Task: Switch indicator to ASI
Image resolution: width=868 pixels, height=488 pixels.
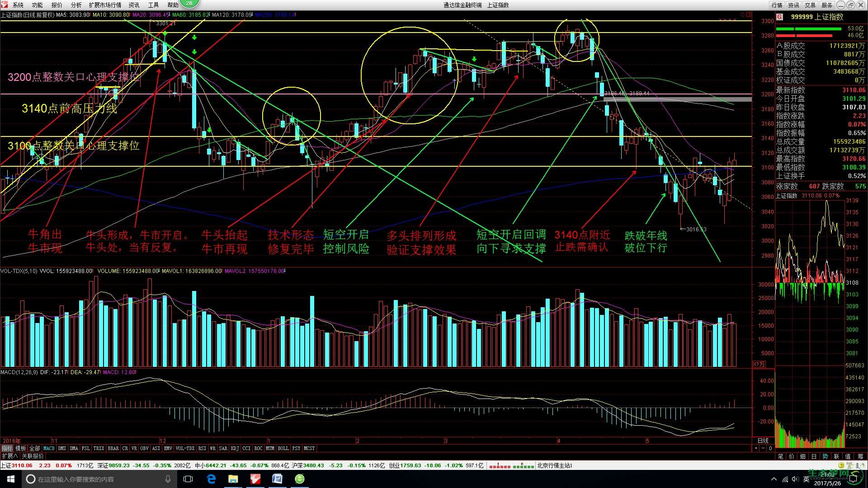Action: click(x=156, y=448)
